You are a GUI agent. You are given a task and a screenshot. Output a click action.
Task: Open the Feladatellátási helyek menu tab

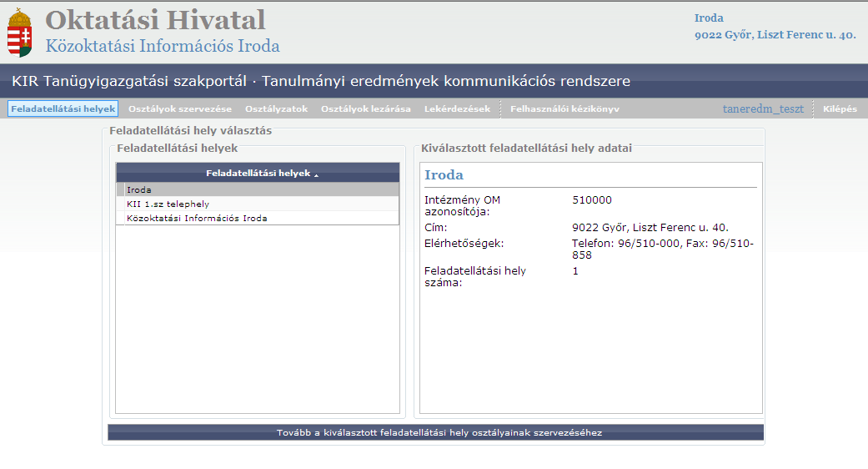pyautogui.click(x=63, y=108)
